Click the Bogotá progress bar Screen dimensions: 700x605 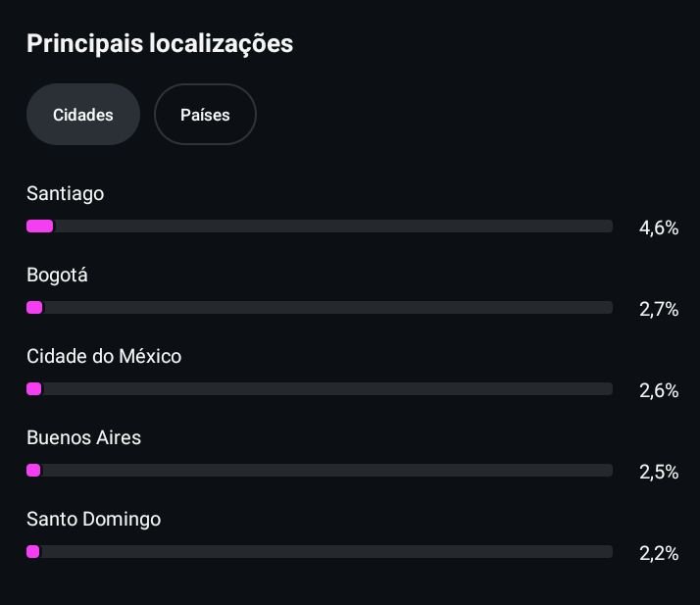pos(320,308)
